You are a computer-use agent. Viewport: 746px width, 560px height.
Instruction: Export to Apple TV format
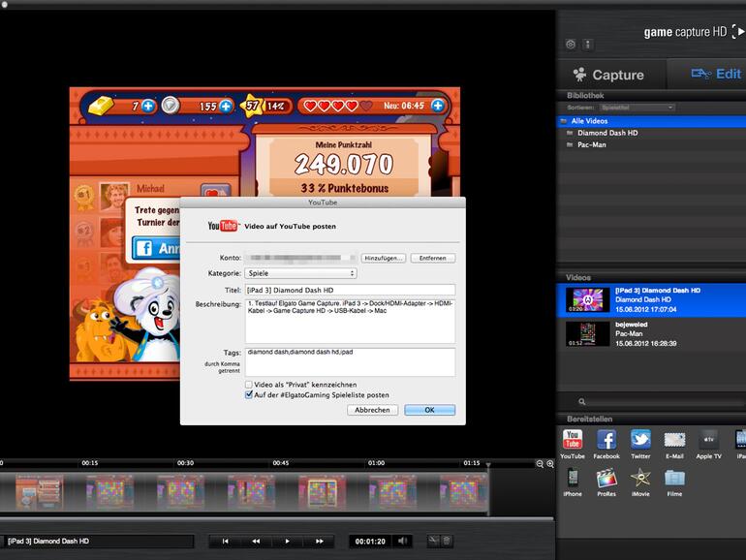[x=709, y=440]
